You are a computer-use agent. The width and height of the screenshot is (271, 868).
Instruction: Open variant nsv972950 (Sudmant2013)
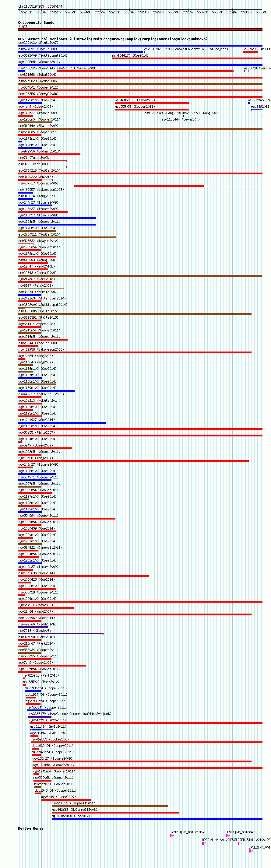39,152
